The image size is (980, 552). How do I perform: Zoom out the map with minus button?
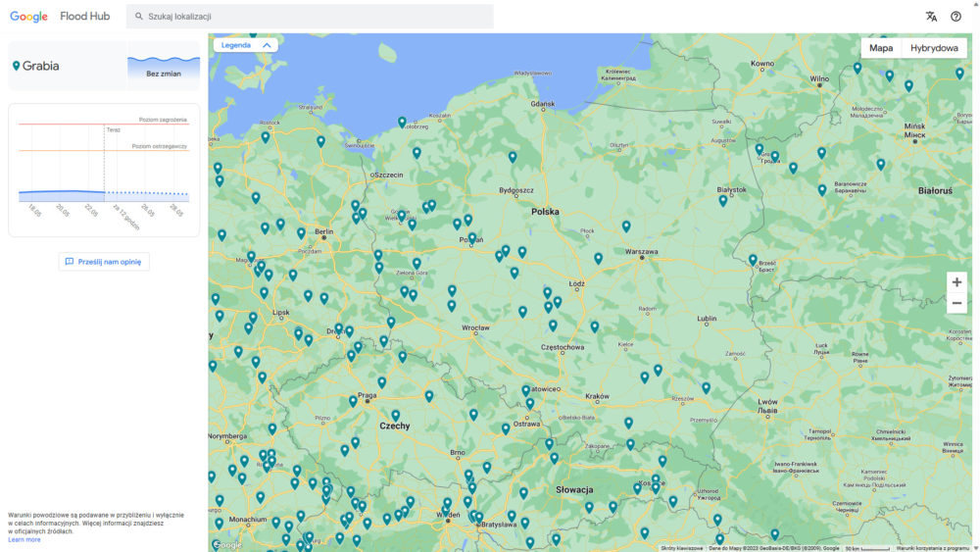pyautogui.click(x=956, y=303)
